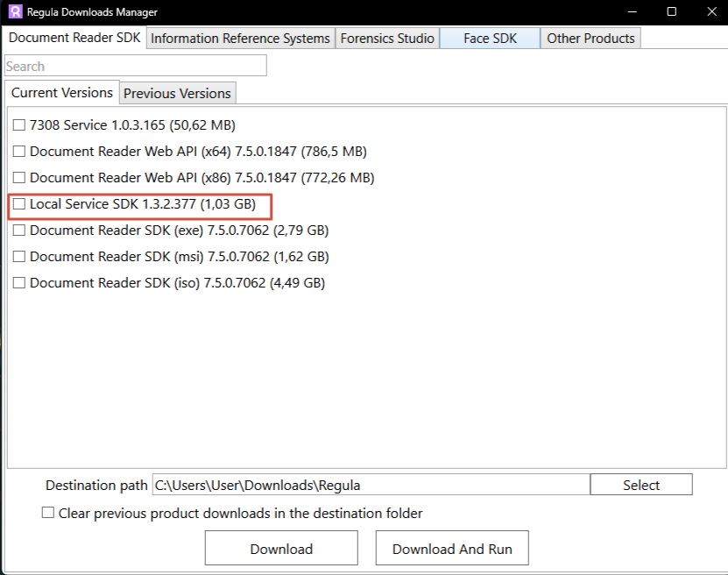The image size is (728, 575).
Task: Select the Current Versions tab
Action: click(x=62, y=92)
